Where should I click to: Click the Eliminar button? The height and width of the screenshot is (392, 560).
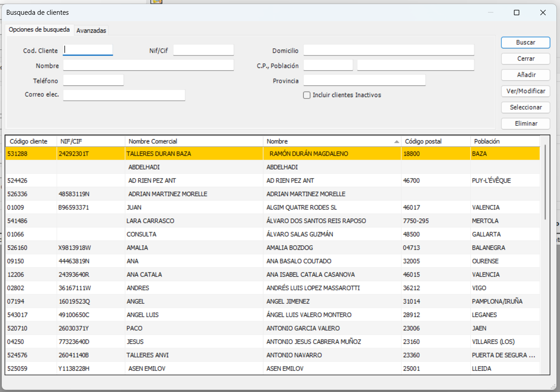pyautogui.click(x=525, y=124)
